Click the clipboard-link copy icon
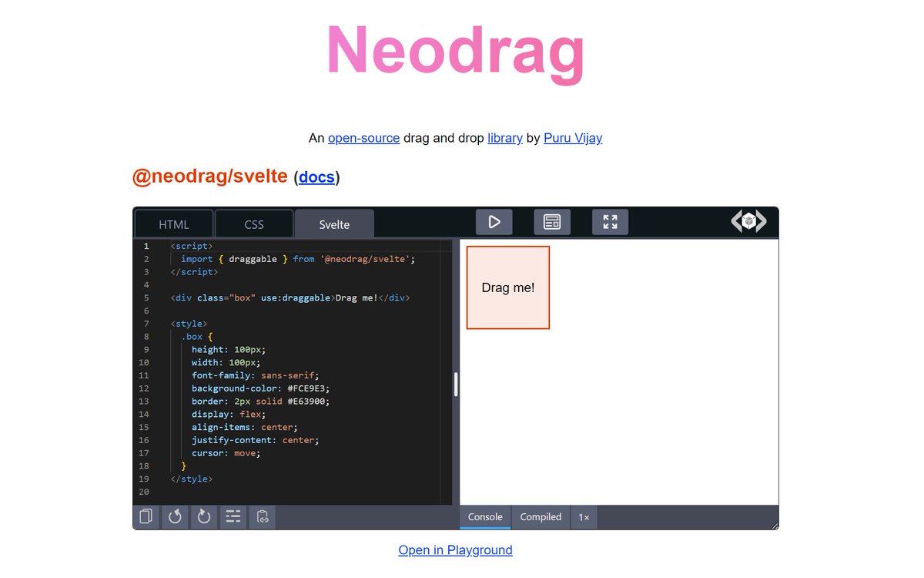The image size is (924, 578). (x=263, y=516)
